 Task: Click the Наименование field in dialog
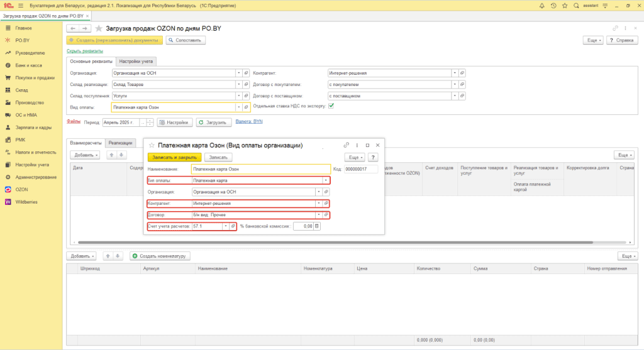click(261, 169)
